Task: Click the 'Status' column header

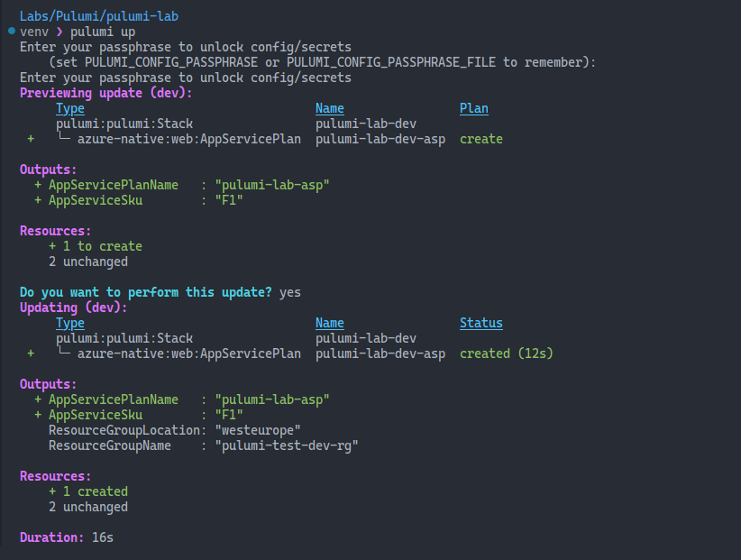Action: (481, 323)
